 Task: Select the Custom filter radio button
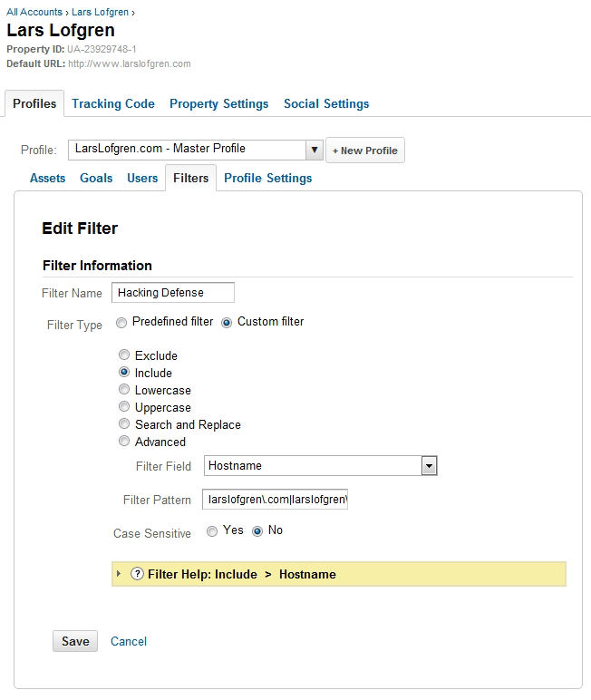227,322
